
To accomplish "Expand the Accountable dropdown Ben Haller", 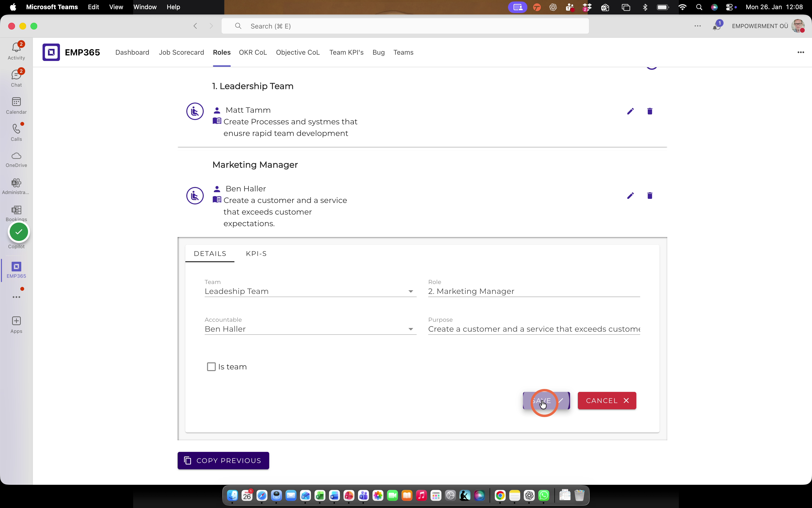I will pos(310,329).
